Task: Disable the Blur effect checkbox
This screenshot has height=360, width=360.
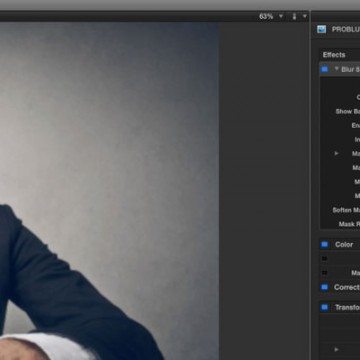Action: click(324, 69)
